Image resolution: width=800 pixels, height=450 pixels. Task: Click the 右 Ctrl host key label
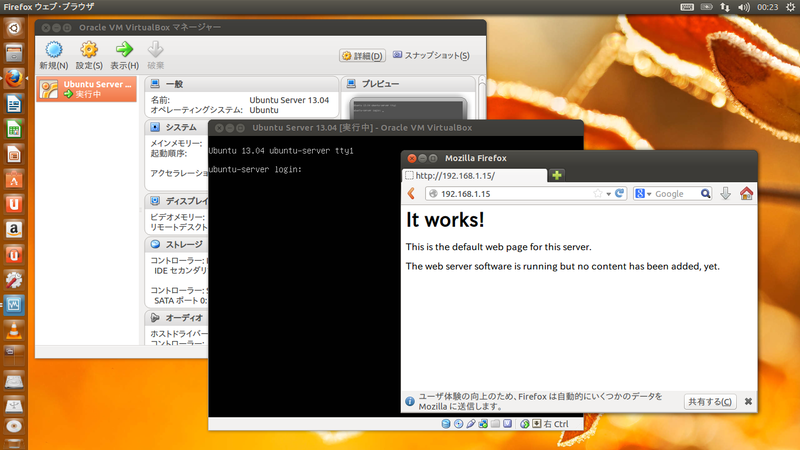click(556, 424)
